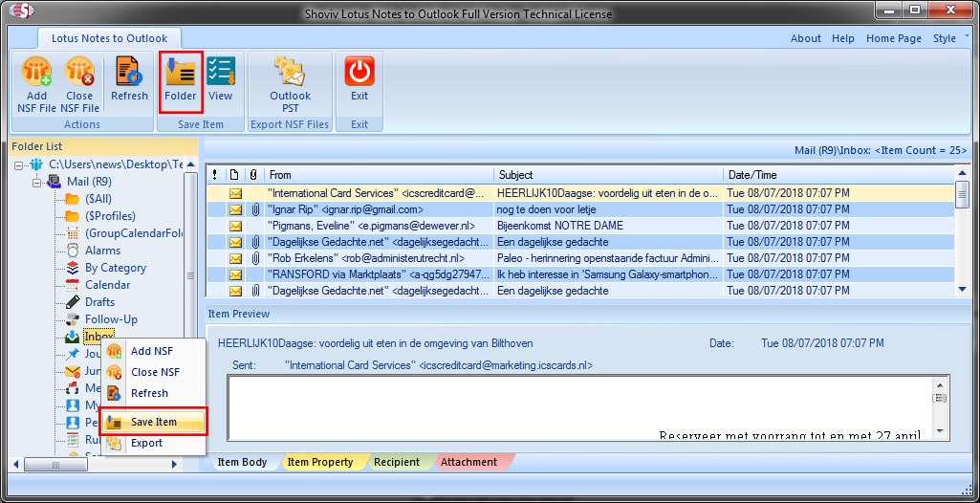Click envelope icon on RANSFORD via Marktplaats row
This screenshot has width=980, height=503.
(x=235, y=274)
